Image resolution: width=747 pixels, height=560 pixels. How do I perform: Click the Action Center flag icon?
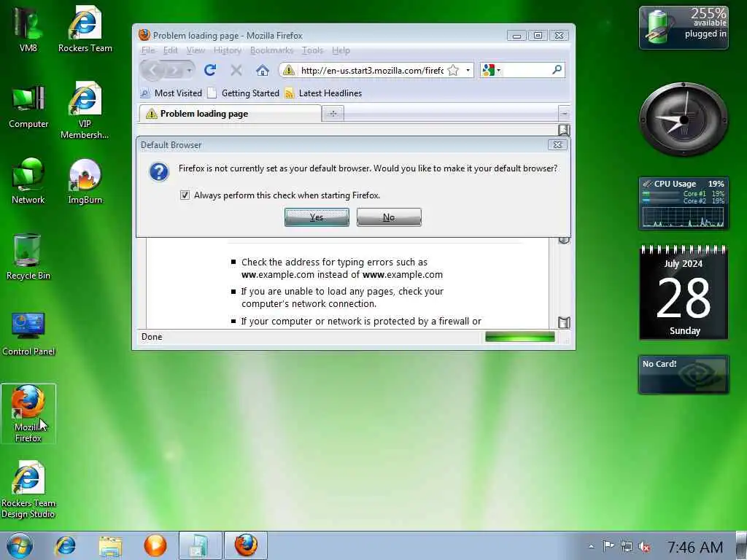[608, 546]
